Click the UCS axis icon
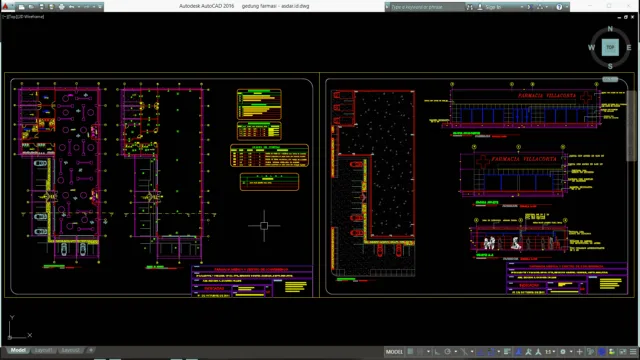640x360 pixels. [x=20, y=327]
